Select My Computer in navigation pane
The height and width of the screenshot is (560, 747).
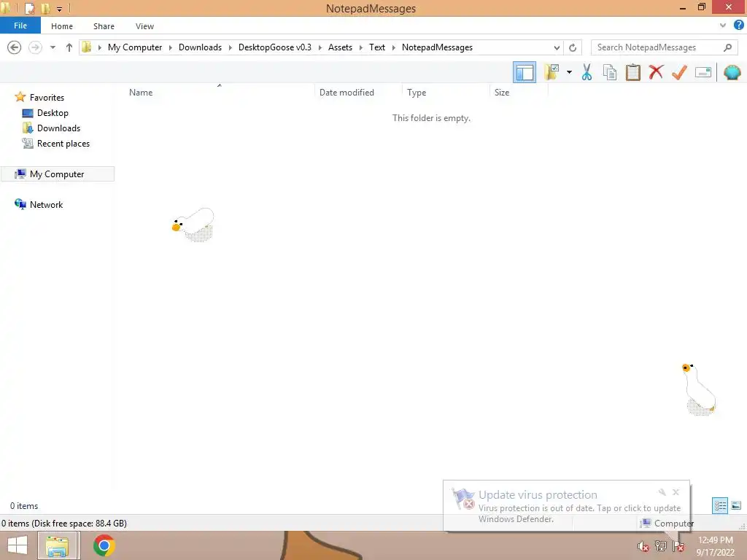coord(57,174)
